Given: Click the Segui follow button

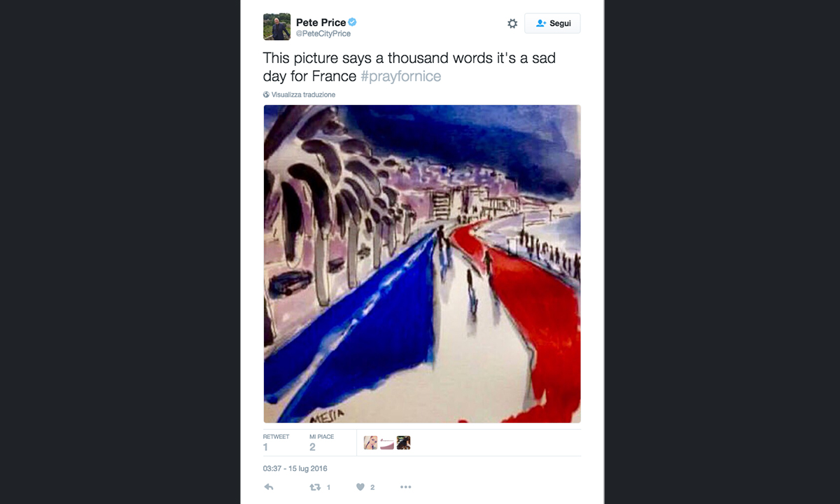Looking at the screenshot, I should [552, 24].
